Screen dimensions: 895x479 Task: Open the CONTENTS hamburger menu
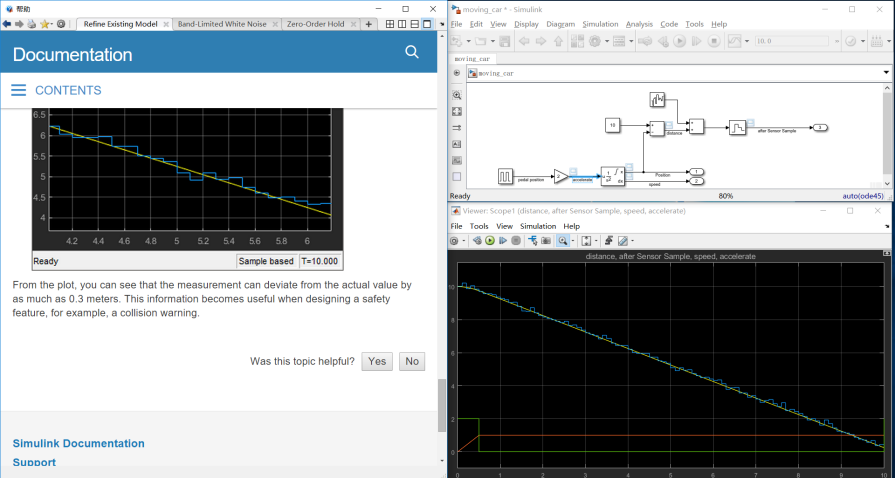tap(18, 90)
